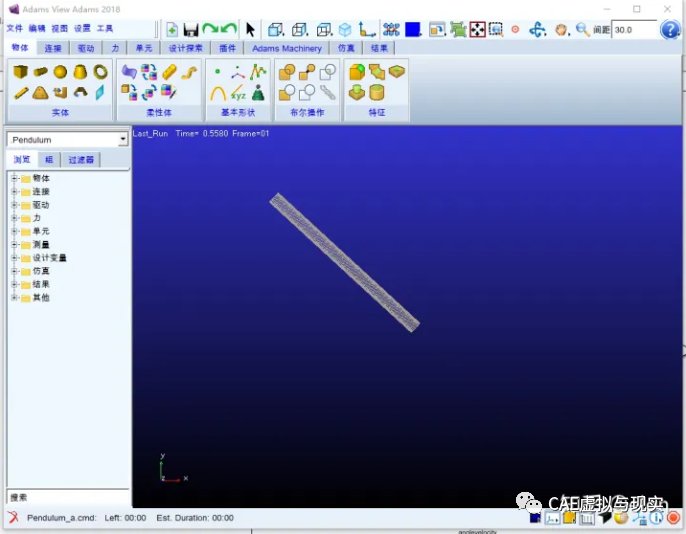Image resolution: width=686 pixels, height=534 pixels.
Task: Pick the blue background color swatch
Action: 413,29
